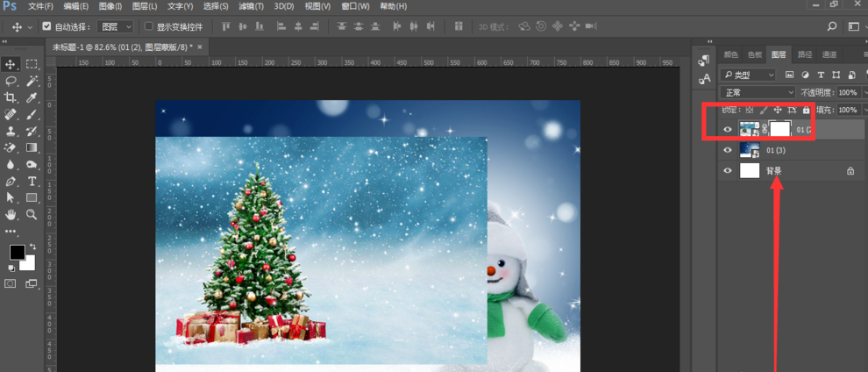The height and width of the screenshot is (372, 868).
Task: Open the Edit Toolbar three-dots menu
Action: coord(11,232)
